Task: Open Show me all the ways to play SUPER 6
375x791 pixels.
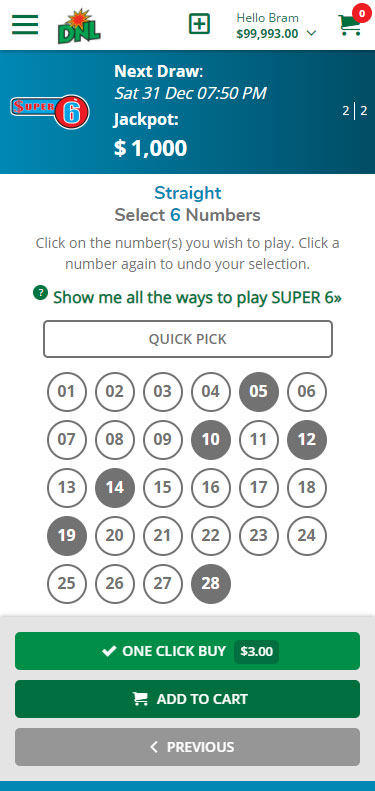Action: (197, 297)
